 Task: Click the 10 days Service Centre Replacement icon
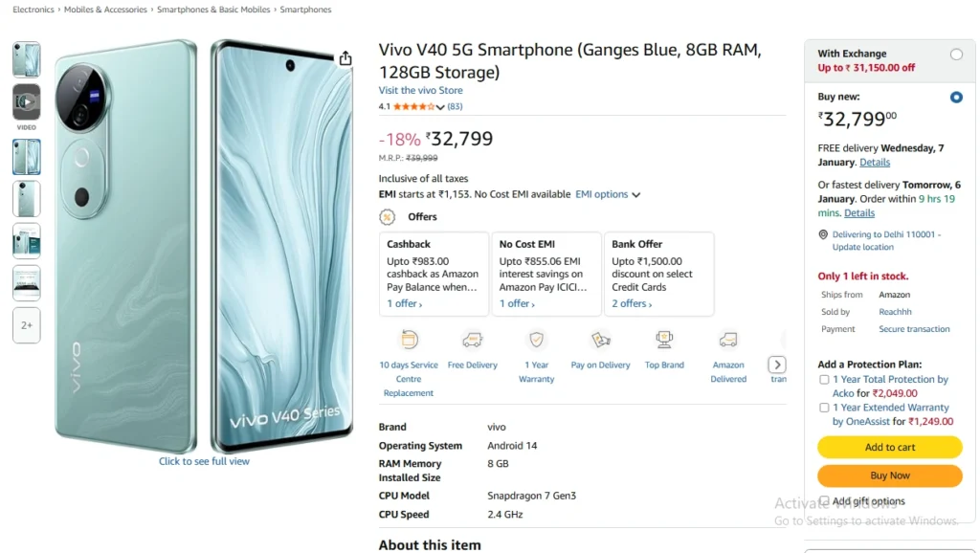pyautogui.click(x=409, y=340)
